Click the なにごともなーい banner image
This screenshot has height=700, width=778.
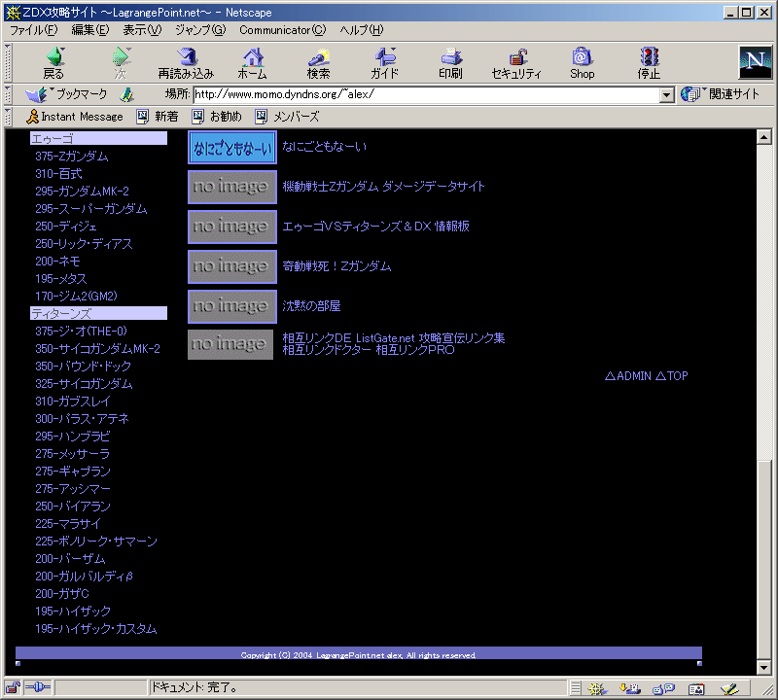[232, 148]
